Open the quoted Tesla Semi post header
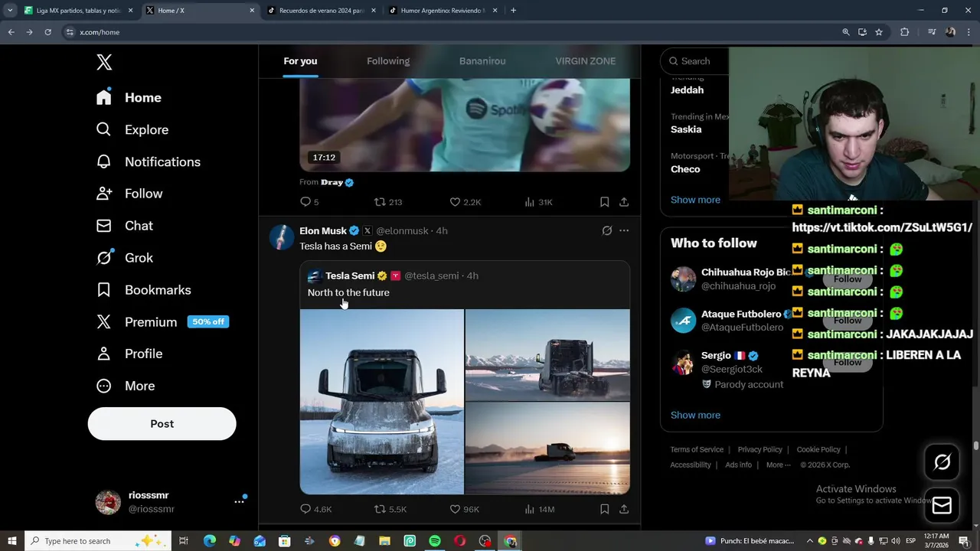Screen dimensions: 980x551 (393, 275)
